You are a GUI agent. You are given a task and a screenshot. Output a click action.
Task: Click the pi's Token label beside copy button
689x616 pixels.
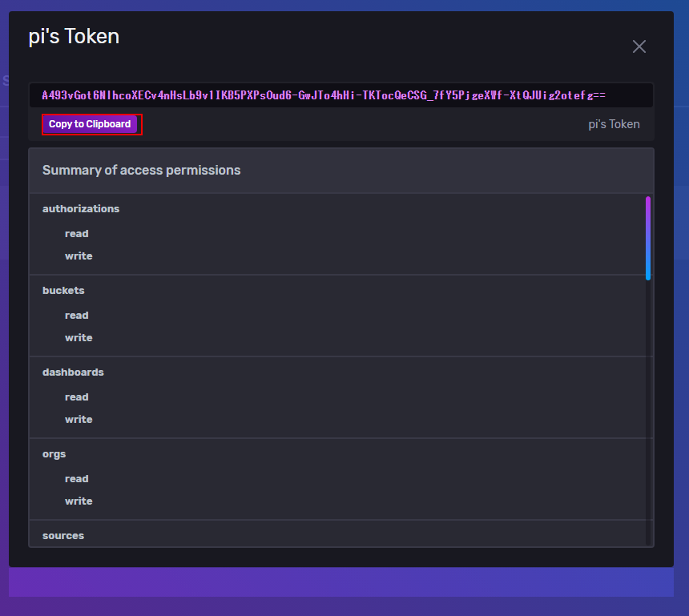click(614, 124)
